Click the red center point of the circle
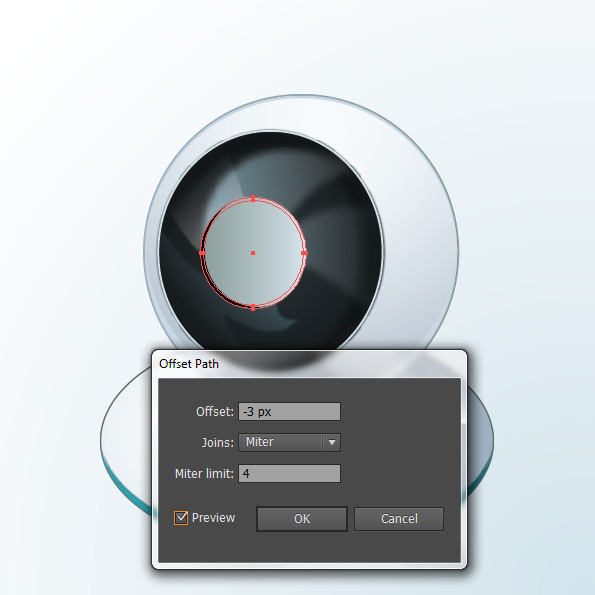This screenshot has width=595, height=595. [253, 253]
